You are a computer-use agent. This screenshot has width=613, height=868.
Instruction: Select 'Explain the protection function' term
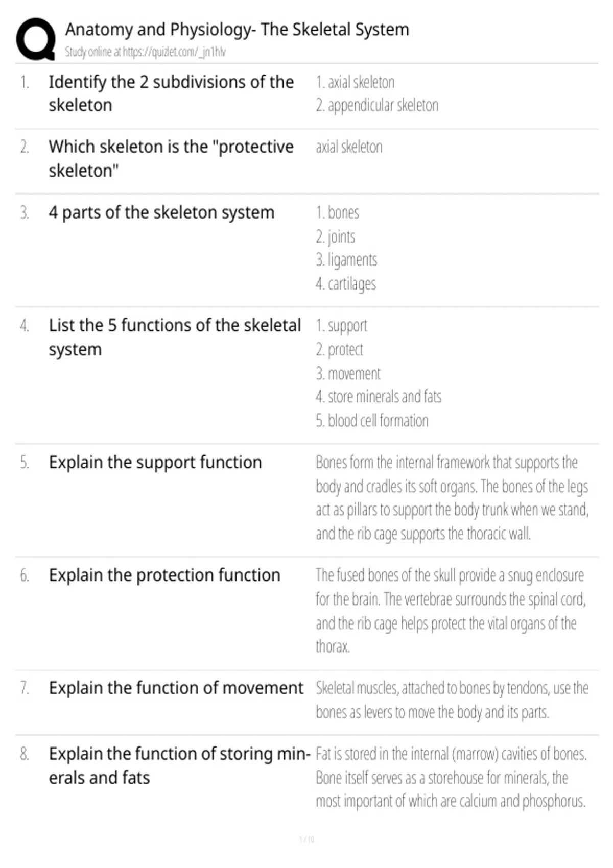[164, 575]
